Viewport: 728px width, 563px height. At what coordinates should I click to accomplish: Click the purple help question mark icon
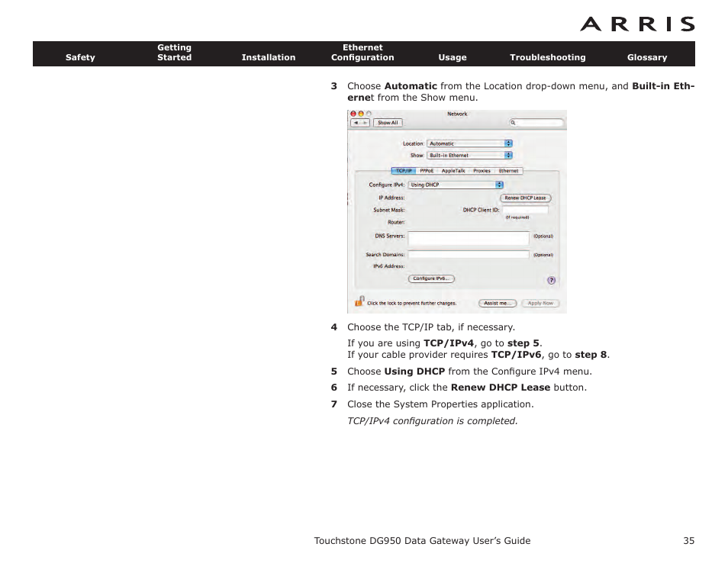click(x=551, y=280)
